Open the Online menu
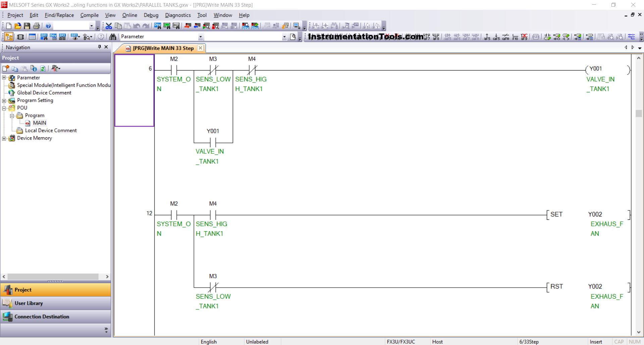The height and width of the screenshot is (345, 644). tap(129, 15)
